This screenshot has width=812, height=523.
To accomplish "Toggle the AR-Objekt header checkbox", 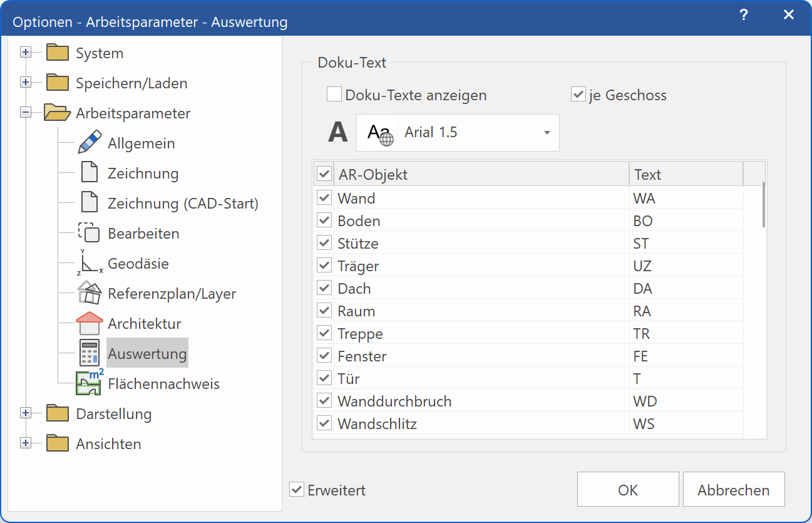I will point(324,173).
